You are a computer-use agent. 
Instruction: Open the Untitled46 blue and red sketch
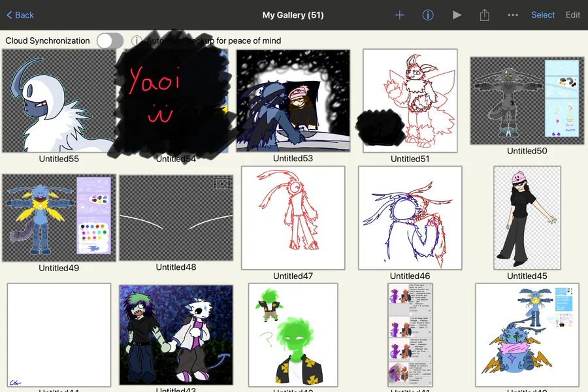(x=410, y=218)
